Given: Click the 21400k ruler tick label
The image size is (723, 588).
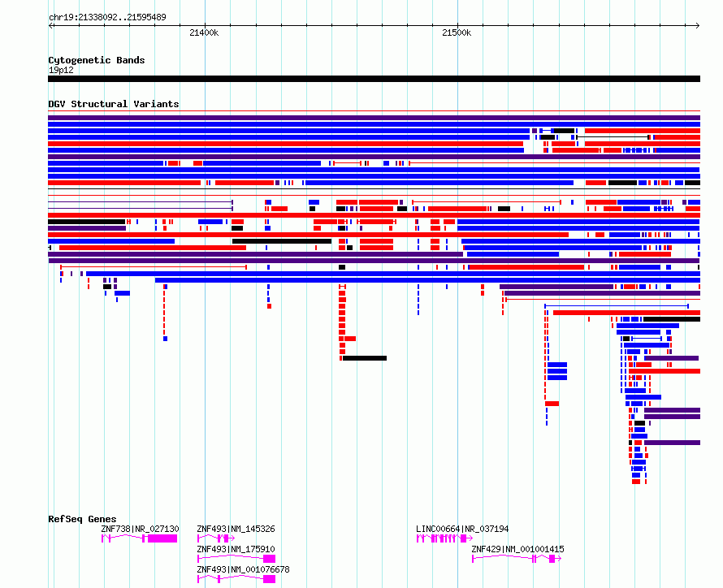Looking at the screenshot, I should [204, 33].
